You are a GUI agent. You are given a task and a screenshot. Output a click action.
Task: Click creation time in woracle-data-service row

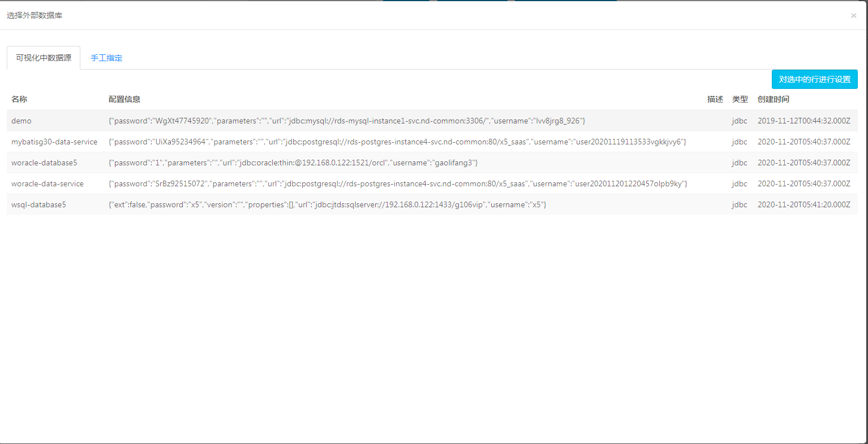tap(804, 183)
